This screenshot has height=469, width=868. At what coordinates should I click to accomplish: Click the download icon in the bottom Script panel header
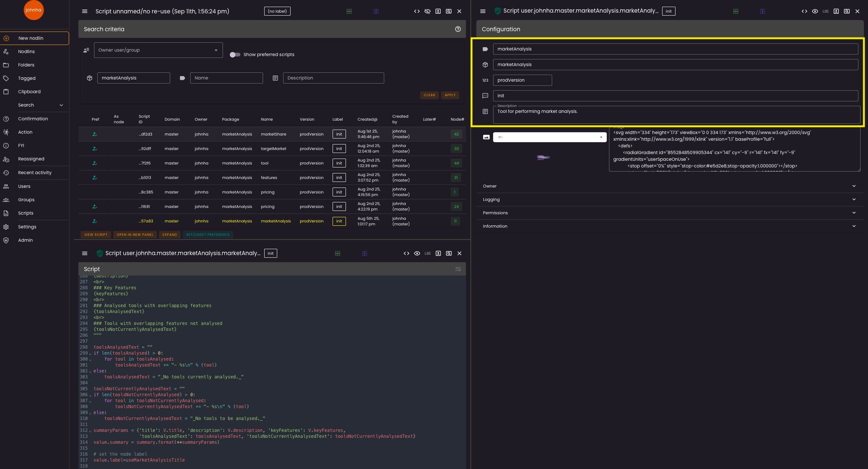[438, 253]
